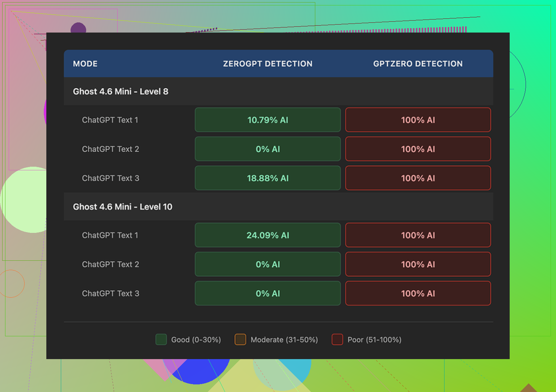This screenshot has height=392, width=556.
Task: Select the Ghost 4.6 Mini - Level 10 row
Action: [x=123, y=207]
